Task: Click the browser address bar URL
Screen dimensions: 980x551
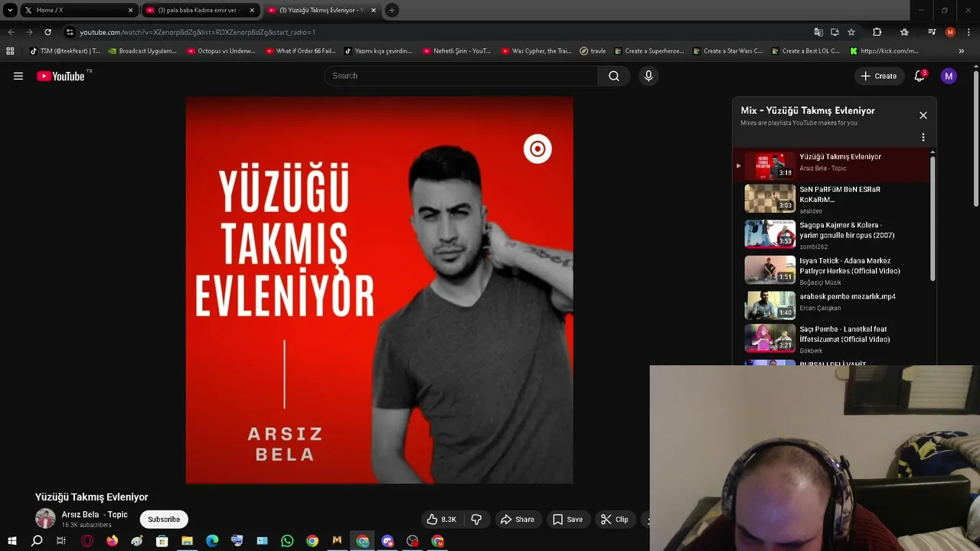Action: tap(198, 32)
